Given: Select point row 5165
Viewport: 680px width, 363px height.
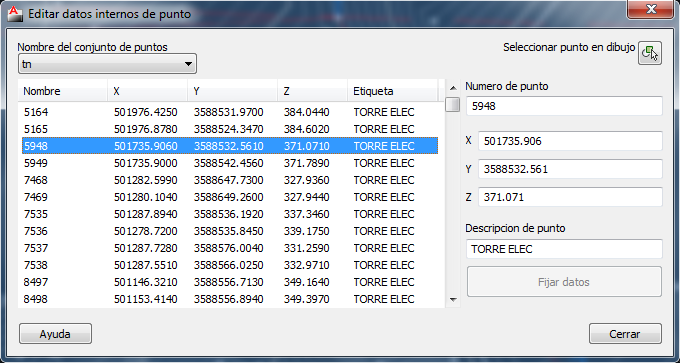Looking at the screenshot, I should click(230, 129).
